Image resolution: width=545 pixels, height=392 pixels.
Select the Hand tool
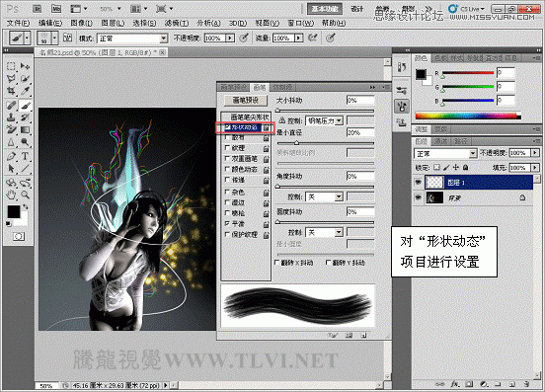click(11, 195)
